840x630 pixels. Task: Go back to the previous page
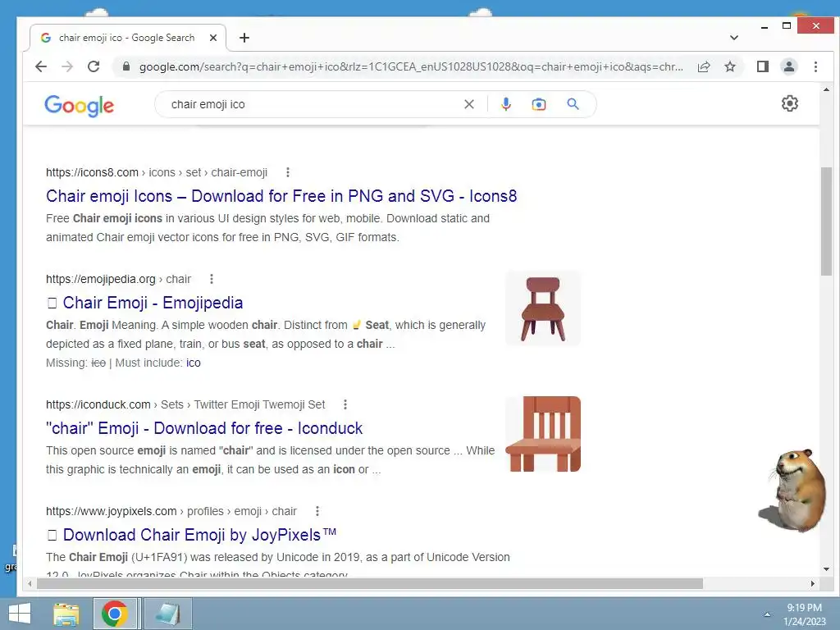[41, 66]
